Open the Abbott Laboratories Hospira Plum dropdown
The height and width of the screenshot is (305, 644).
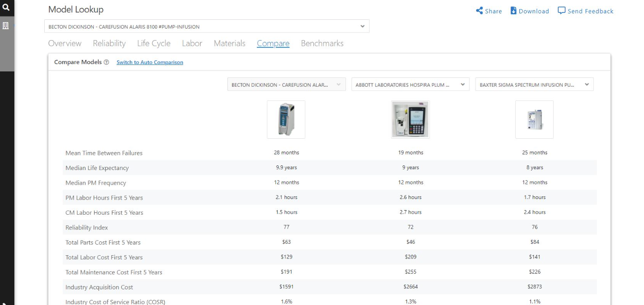(x=411, y=84)
